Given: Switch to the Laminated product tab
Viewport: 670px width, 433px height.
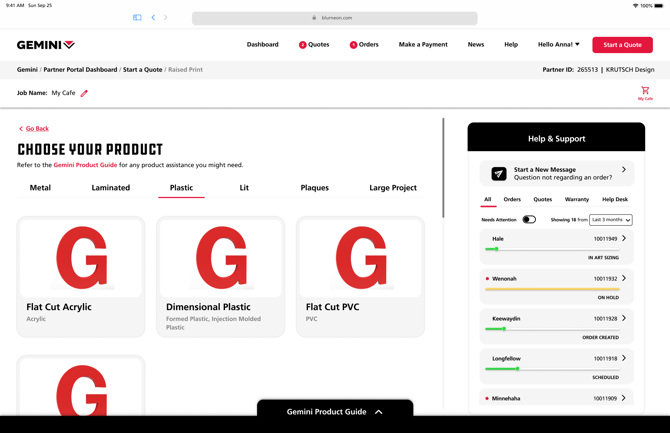Looking at the screenshot, I should pyautogui.click(x=110, y=188).
